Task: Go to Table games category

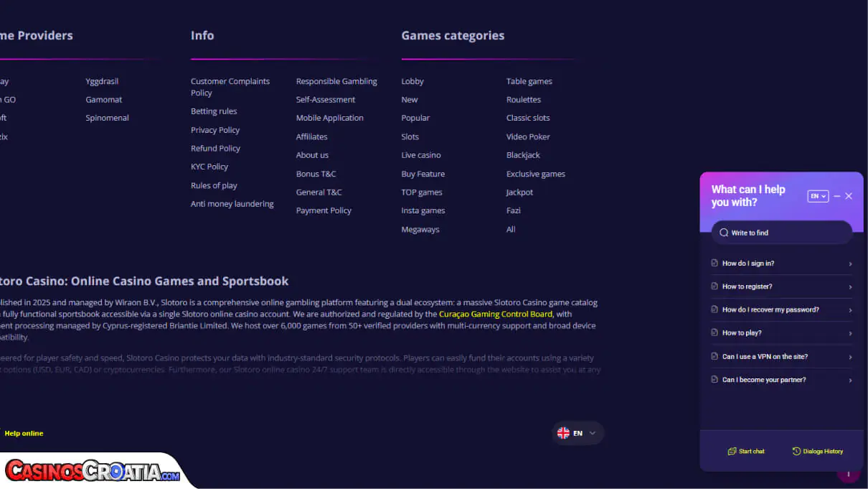Action: coord(529,81)
